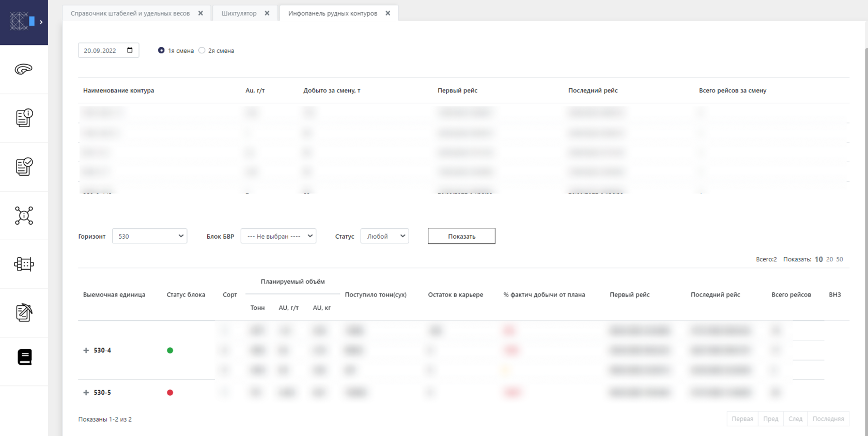
Task: Click the Всего рейсов за смену column header
Action: click(733, 90)
